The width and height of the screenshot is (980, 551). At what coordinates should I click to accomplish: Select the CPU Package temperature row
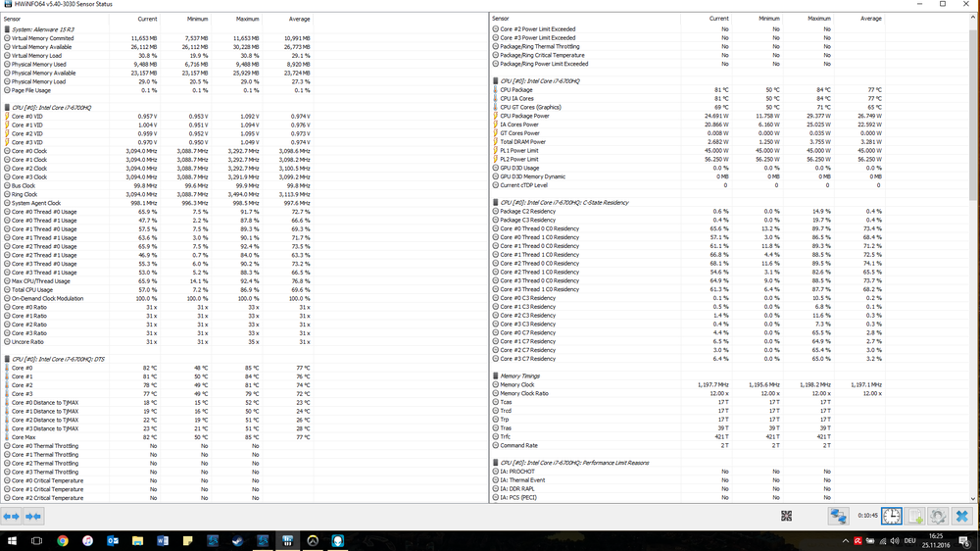pos(515,90)
